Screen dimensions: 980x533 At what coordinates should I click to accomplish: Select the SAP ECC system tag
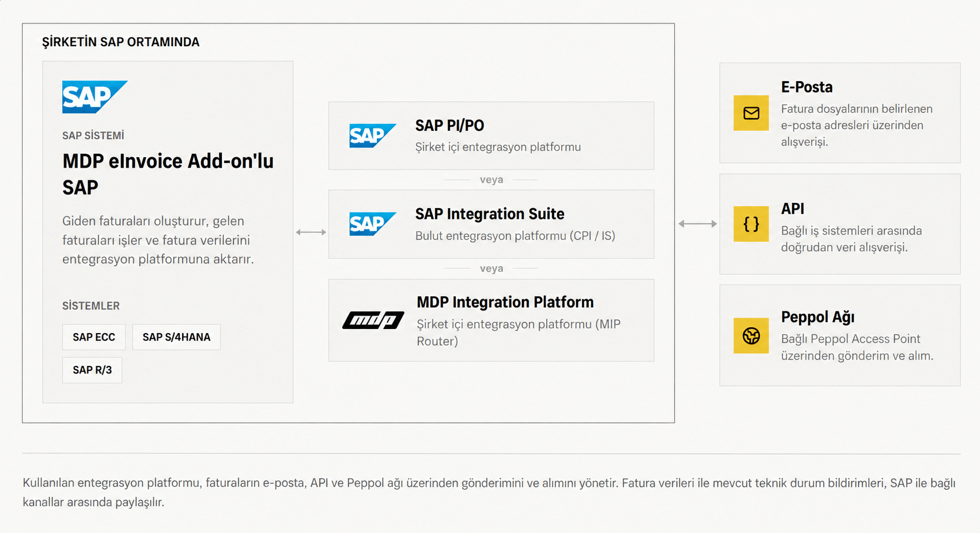point(94,337)
